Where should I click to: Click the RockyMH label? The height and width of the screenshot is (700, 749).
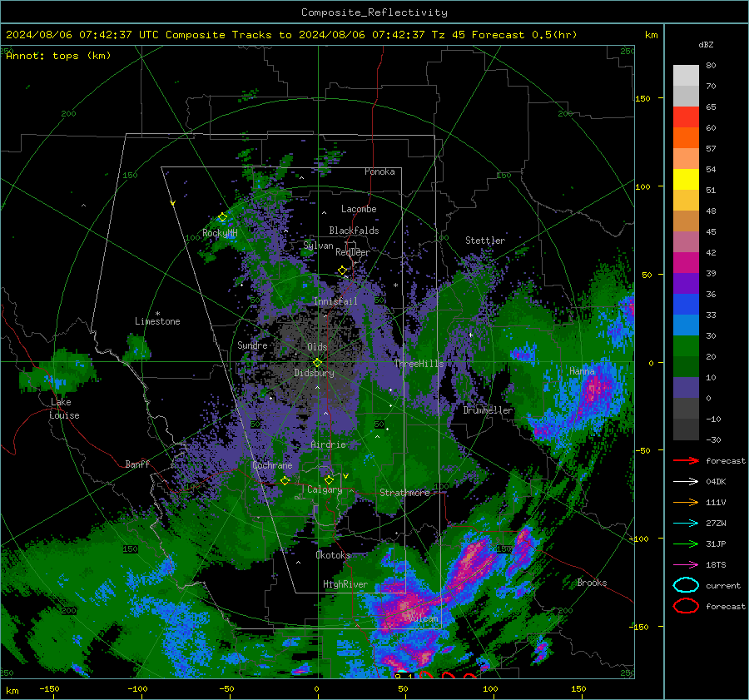220,233
